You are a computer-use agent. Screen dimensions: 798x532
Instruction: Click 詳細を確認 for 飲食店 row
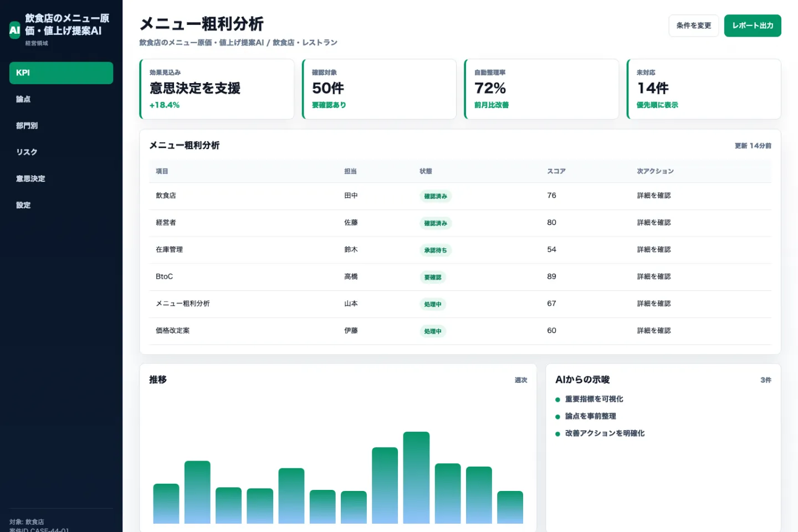654,196
